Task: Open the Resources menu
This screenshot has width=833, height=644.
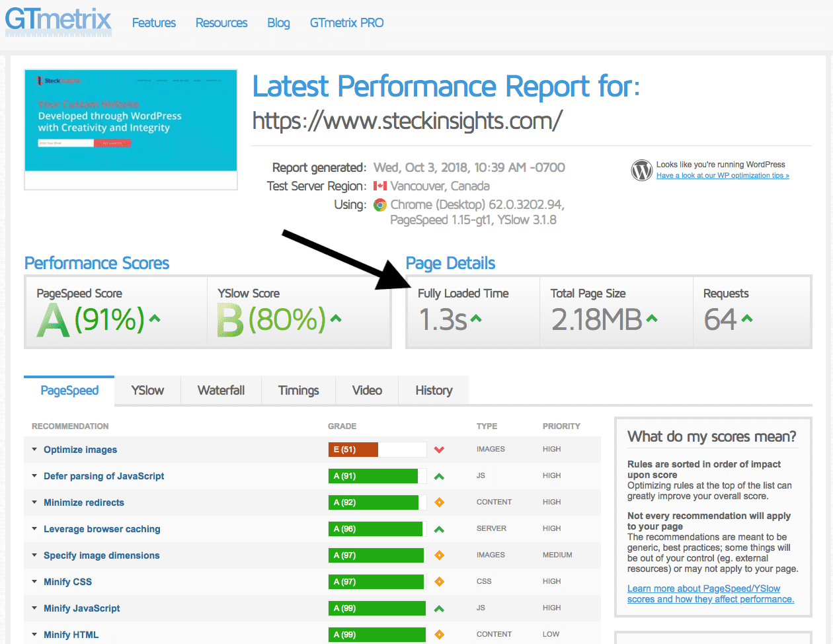Action: (221, 23)
